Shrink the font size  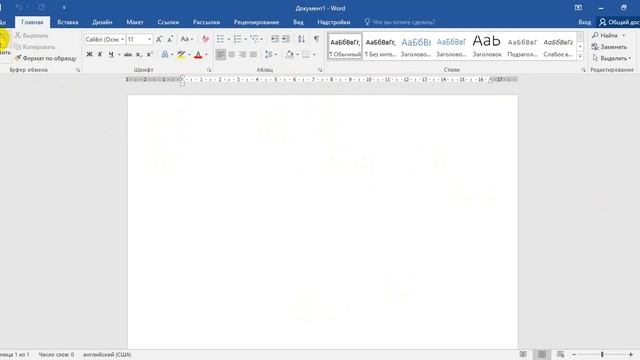point(170,39)
